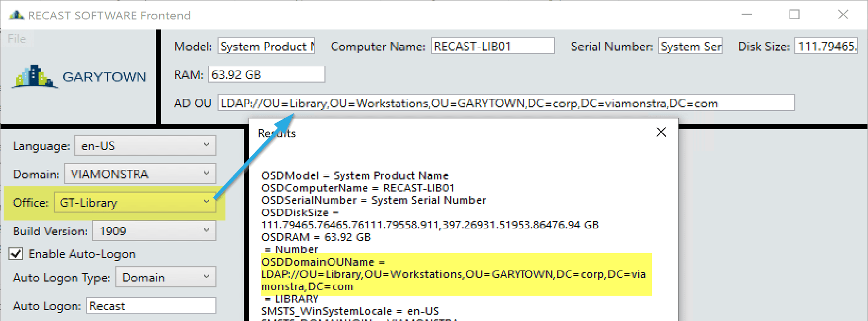Click the Recast Software title bar icon
Viewport: 868px width, 321px height.
tap(16, 15)
